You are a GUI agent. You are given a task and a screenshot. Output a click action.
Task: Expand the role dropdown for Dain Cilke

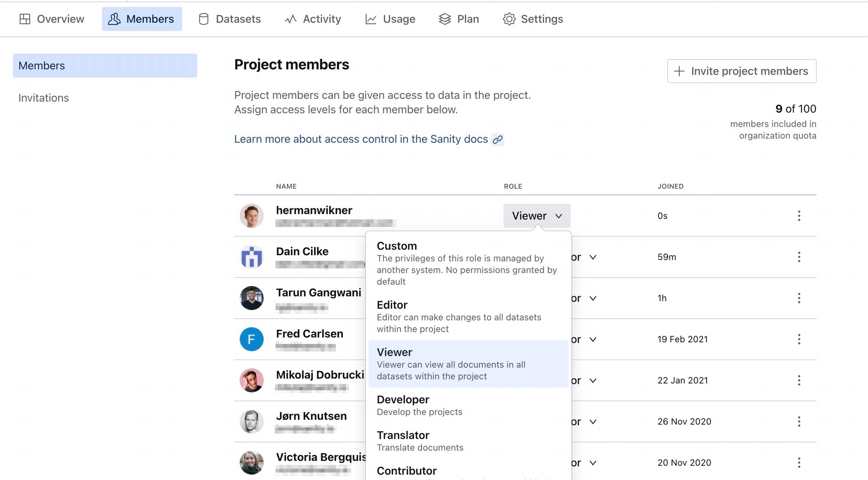point(593,257)
